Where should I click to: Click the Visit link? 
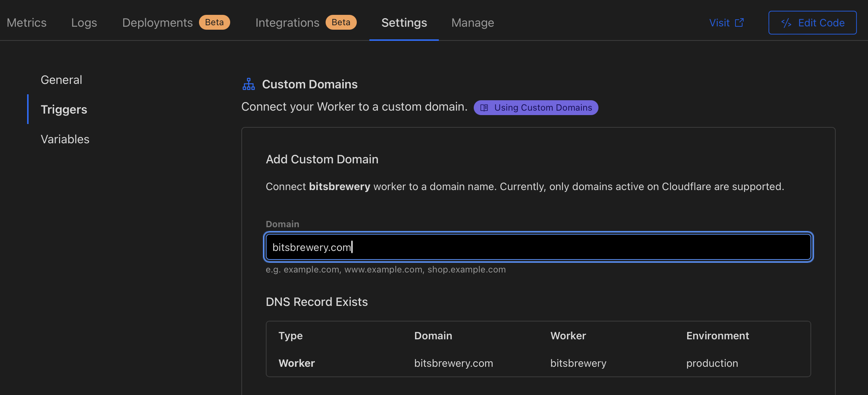726,23
